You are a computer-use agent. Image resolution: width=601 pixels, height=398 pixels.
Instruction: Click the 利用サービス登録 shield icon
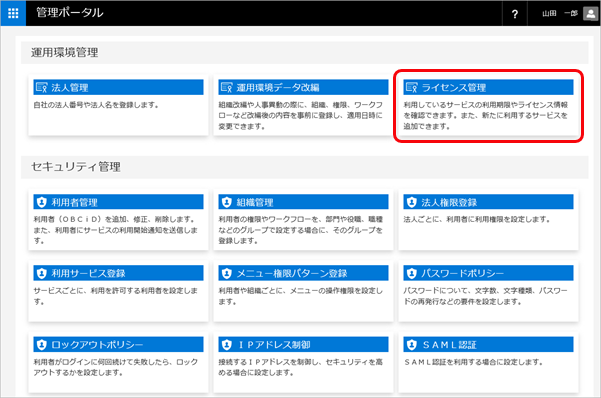41,273
